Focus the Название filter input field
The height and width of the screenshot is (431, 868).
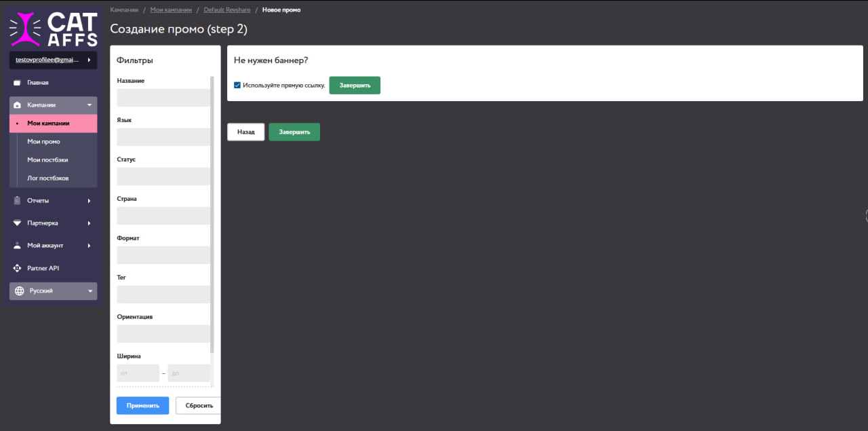click(x=163, y=98)
